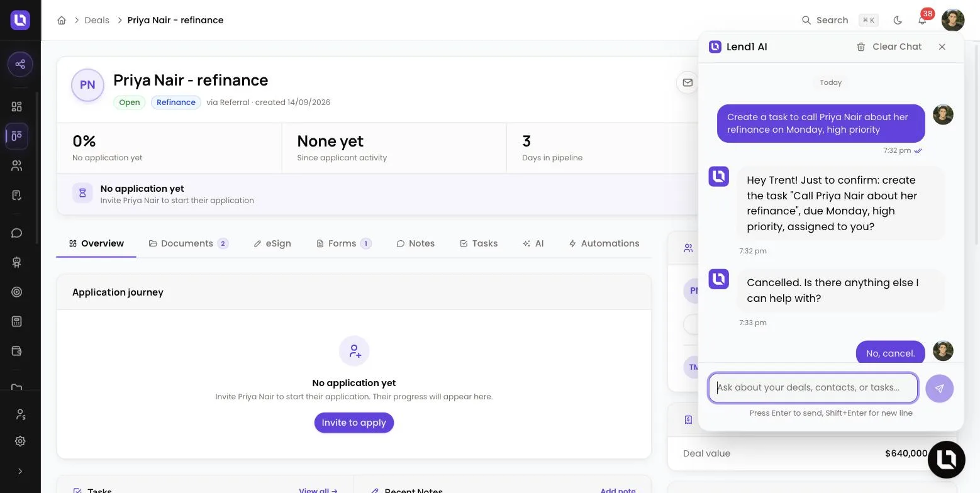The width and height of the screenshot is (980, 493).
Task: Open the target icon in sidebar
Action: [x=17, y=292]
